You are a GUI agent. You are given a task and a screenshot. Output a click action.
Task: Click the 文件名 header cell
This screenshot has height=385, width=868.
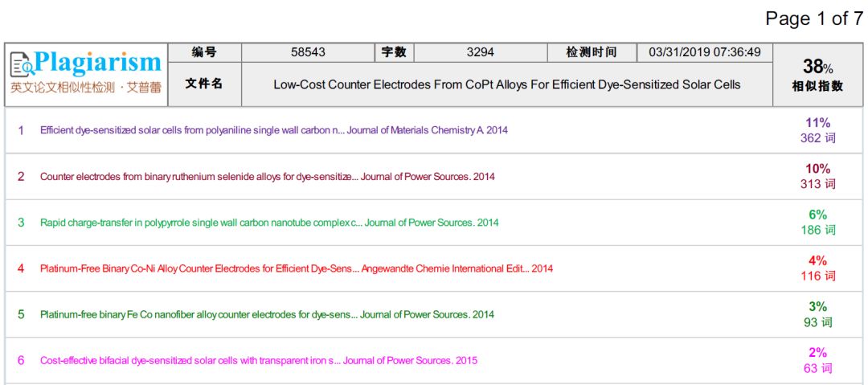pos(204,84)
